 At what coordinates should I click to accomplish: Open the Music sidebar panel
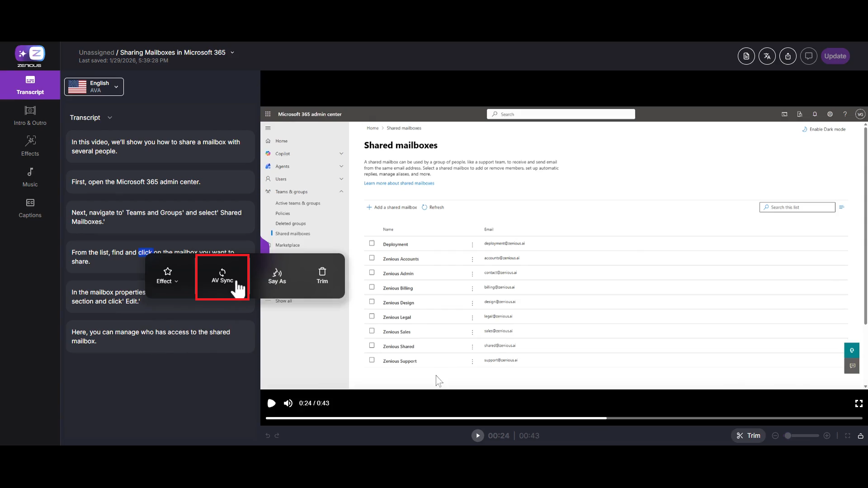point(30,177)
